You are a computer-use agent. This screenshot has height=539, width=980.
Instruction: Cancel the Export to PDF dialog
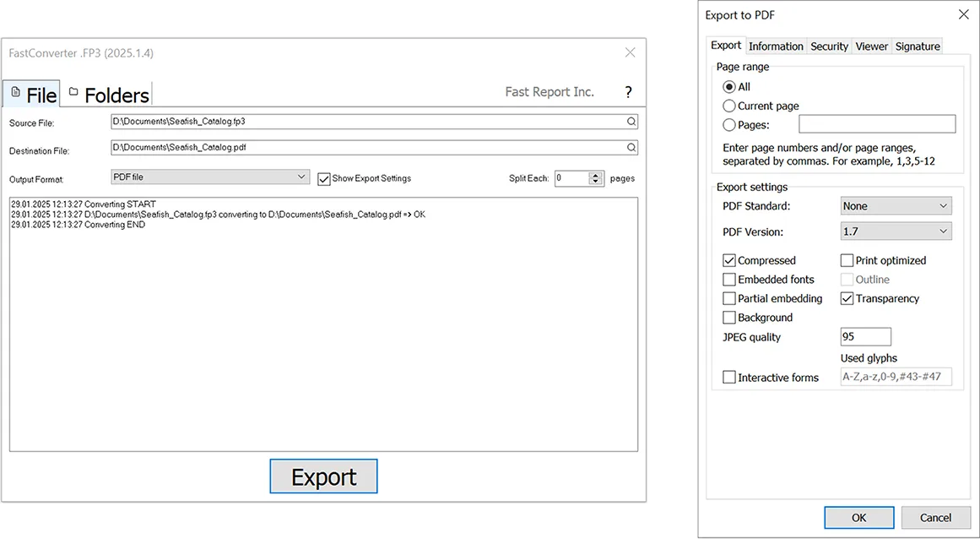(x=935, y=517)
